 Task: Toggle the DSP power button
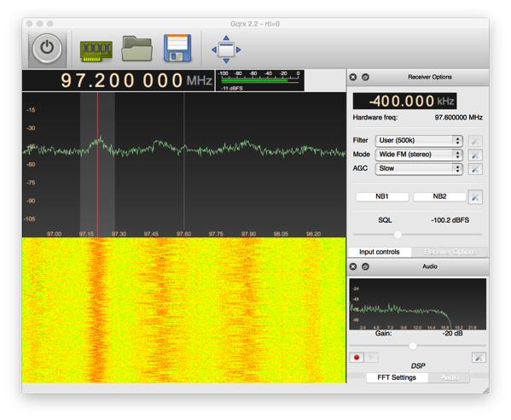tap(47, 49)
